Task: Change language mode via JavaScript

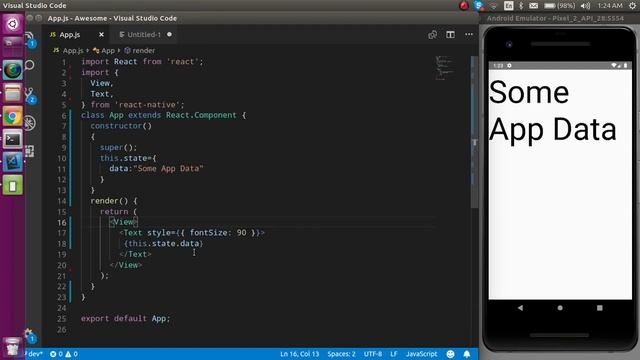Action: click(421, 354)
